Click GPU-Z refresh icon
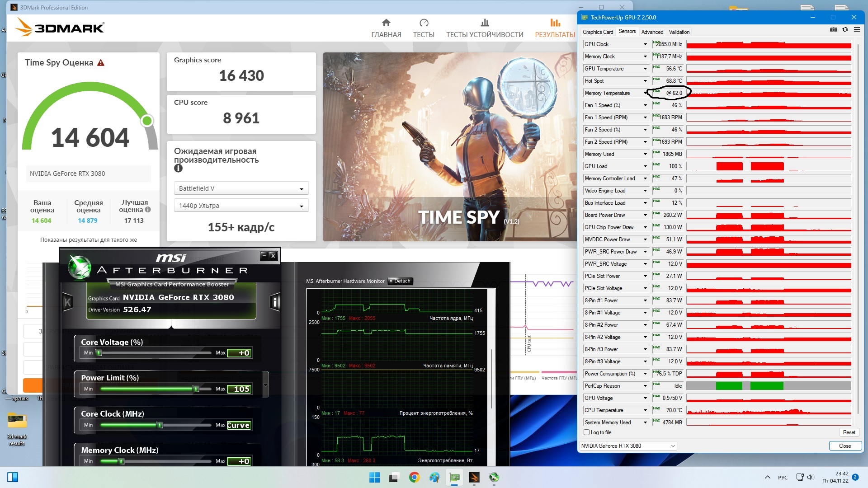The height and width of the screenshot is (488, 868). (845, 29)
